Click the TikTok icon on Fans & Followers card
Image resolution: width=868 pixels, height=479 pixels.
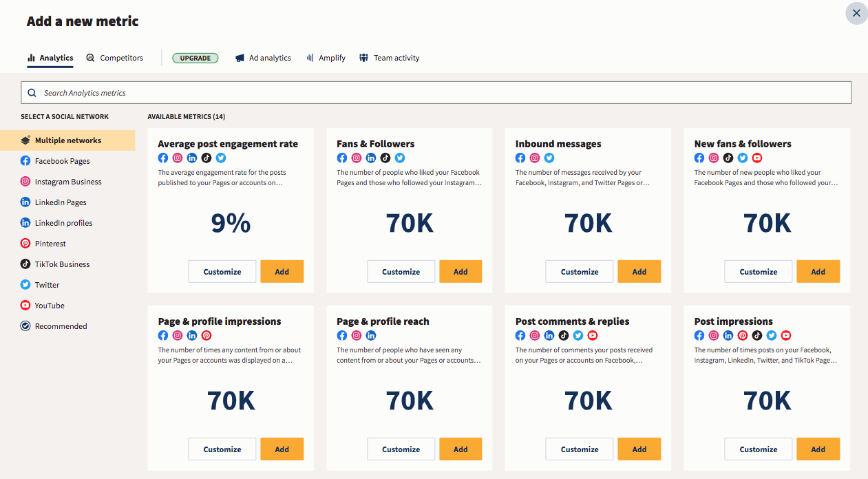[385, 158]
